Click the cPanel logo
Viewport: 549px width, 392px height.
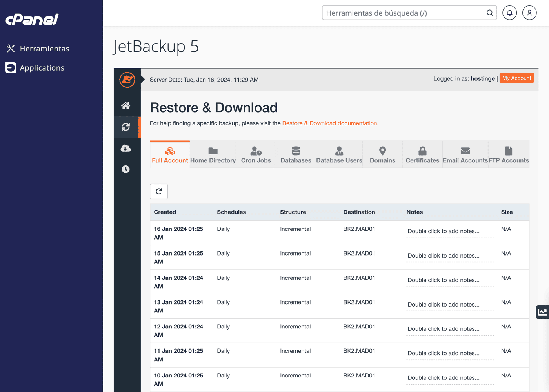(x=32, y=19)
